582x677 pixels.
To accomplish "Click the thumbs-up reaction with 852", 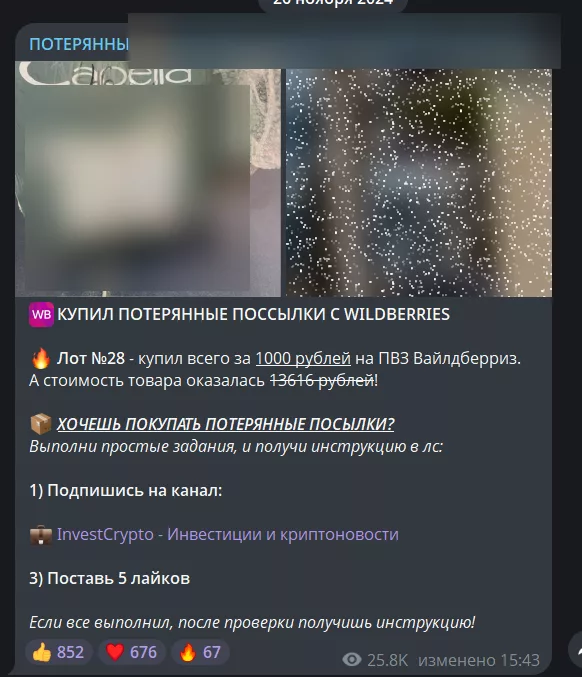I will (58, 652).
